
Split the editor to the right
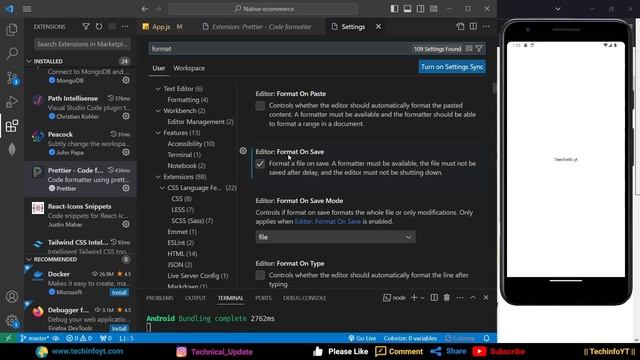point(473,27)
